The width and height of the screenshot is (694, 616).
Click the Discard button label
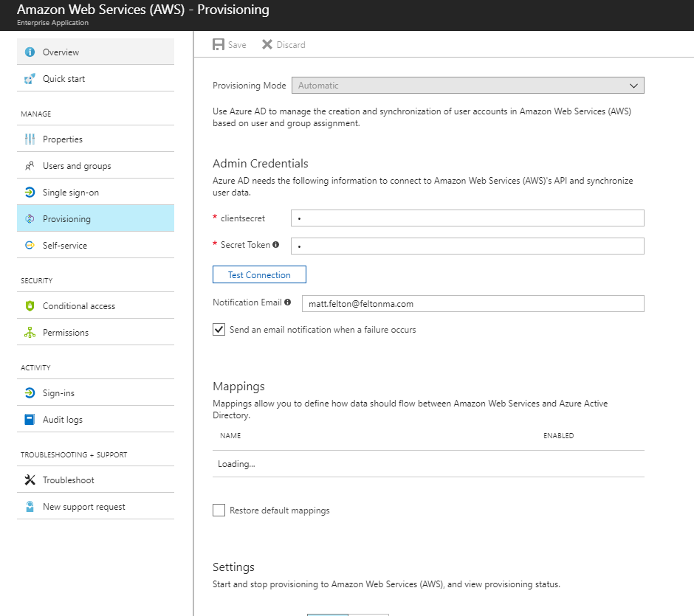[291, 45]
